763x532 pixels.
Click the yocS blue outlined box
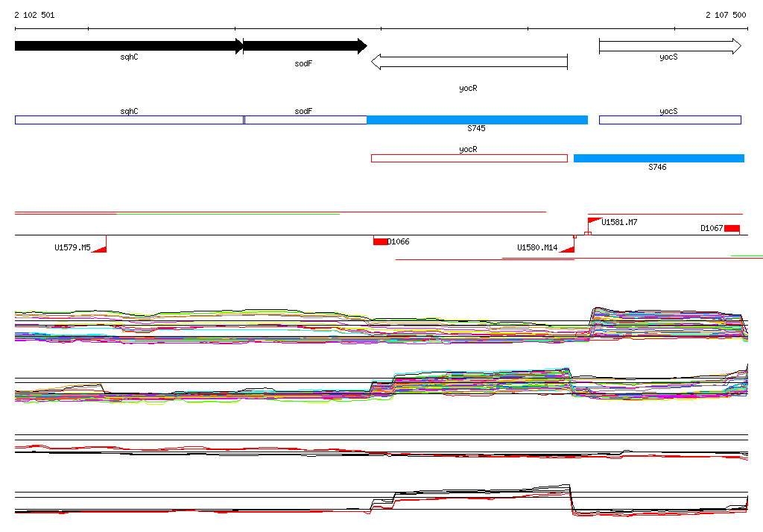(670, 120)
